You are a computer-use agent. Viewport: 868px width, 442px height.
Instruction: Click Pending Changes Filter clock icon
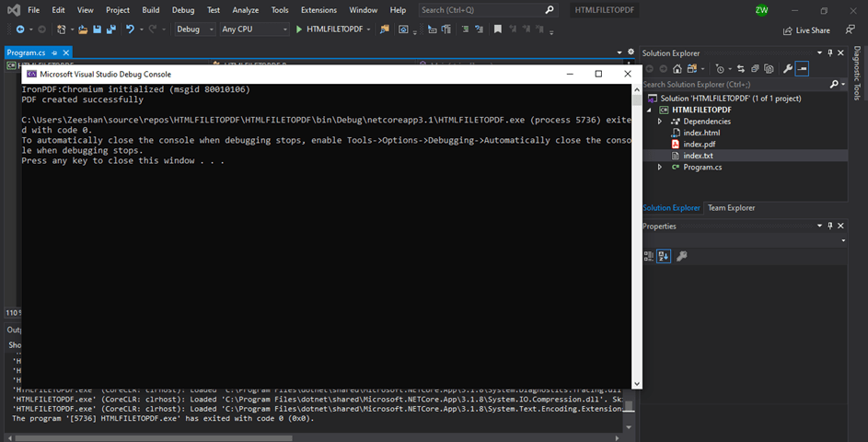point(720,69)
